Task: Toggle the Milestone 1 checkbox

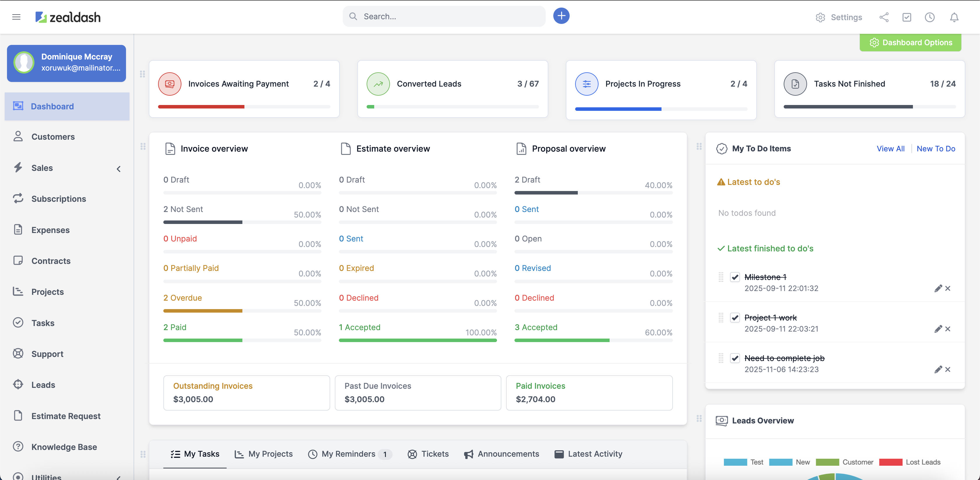Action: 735,277
